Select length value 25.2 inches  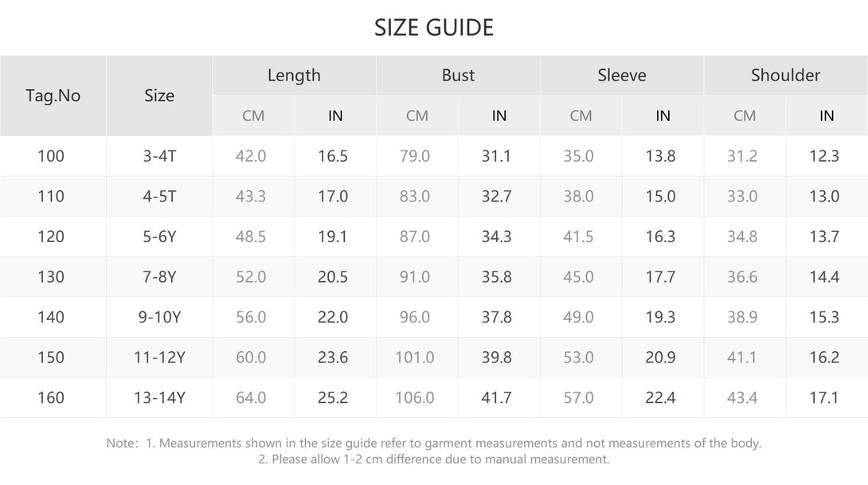pos(333,398)
